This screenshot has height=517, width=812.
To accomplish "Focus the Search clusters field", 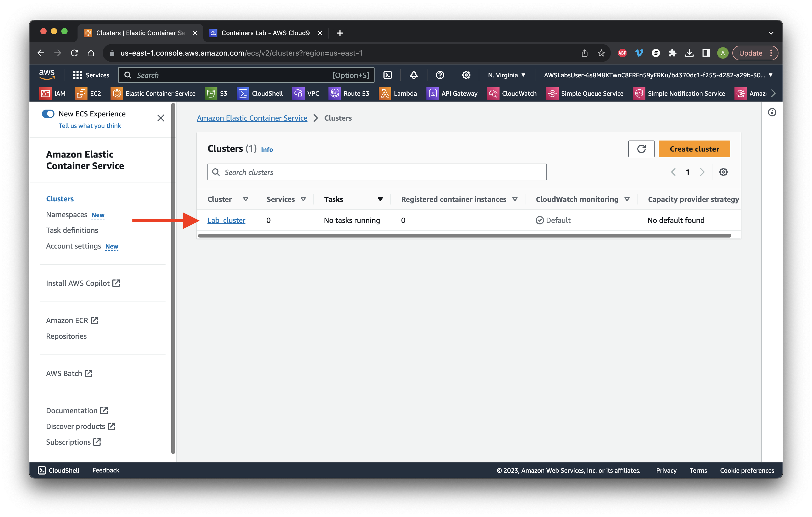I will 377,172.
